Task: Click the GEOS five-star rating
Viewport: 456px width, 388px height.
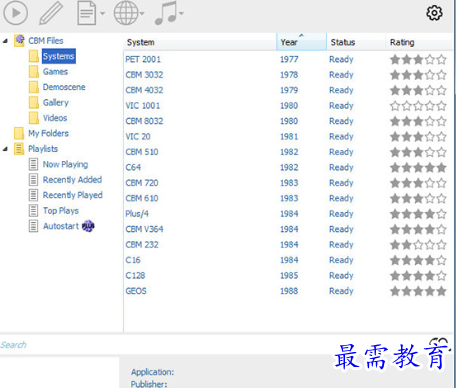Action: pos(418,291)
